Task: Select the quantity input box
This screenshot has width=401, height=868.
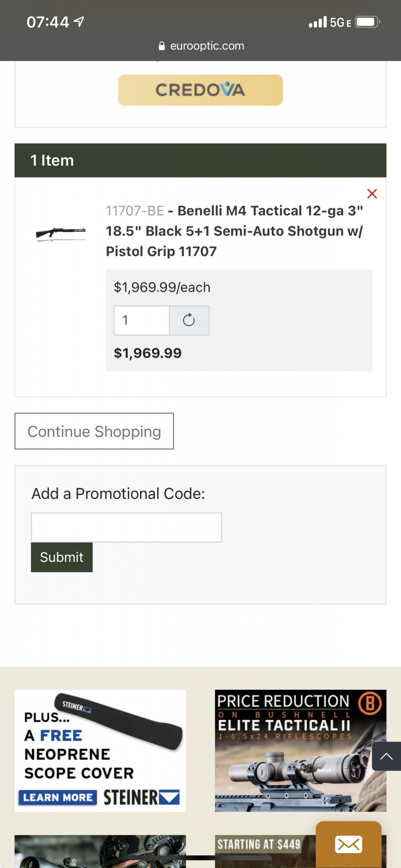Action: point(141,320)
